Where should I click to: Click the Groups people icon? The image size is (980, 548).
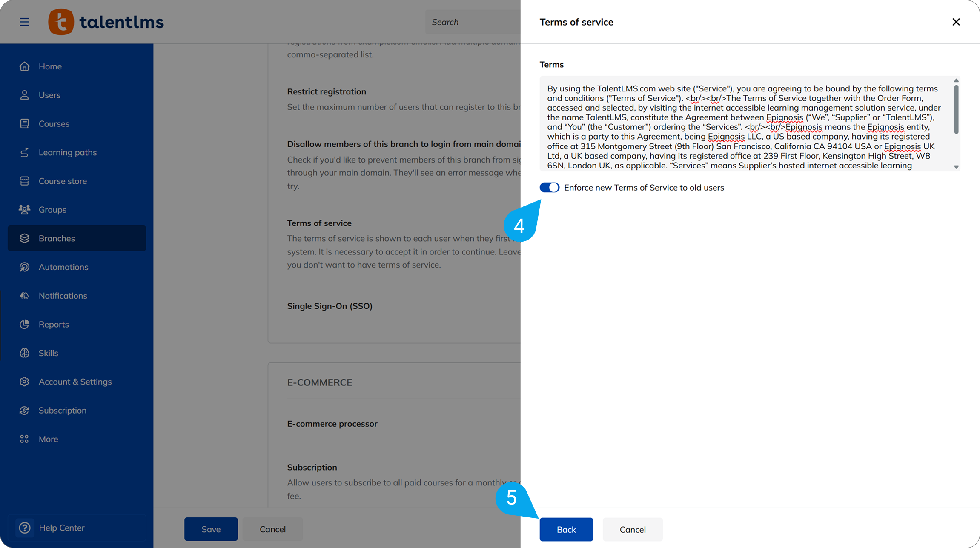tap(24, 209)
